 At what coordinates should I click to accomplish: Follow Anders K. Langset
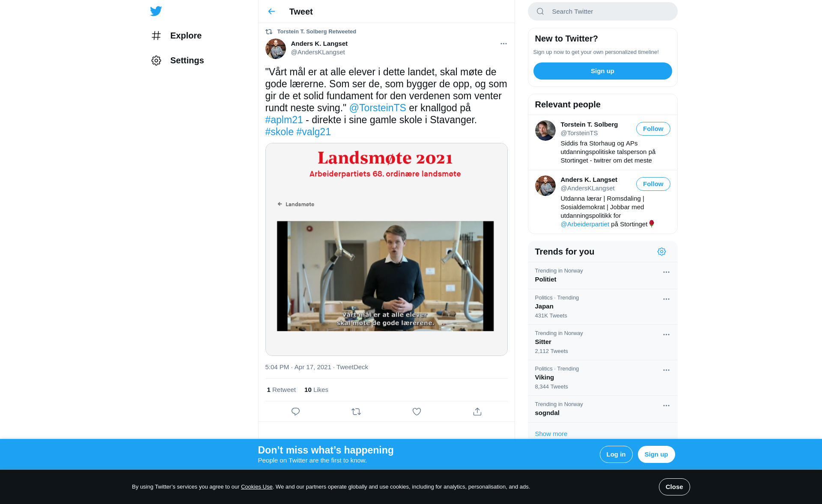click(x=653, y=184)
